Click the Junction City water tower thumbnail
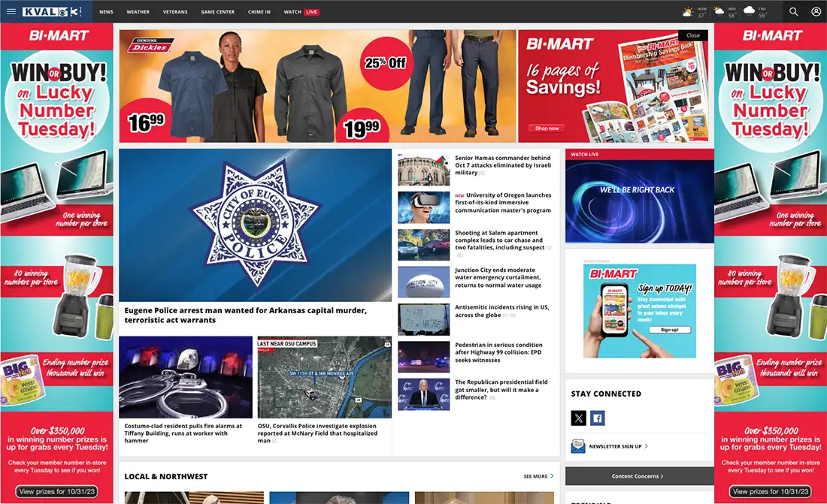This screenshot has height=504, width=827. pos(423,282)
